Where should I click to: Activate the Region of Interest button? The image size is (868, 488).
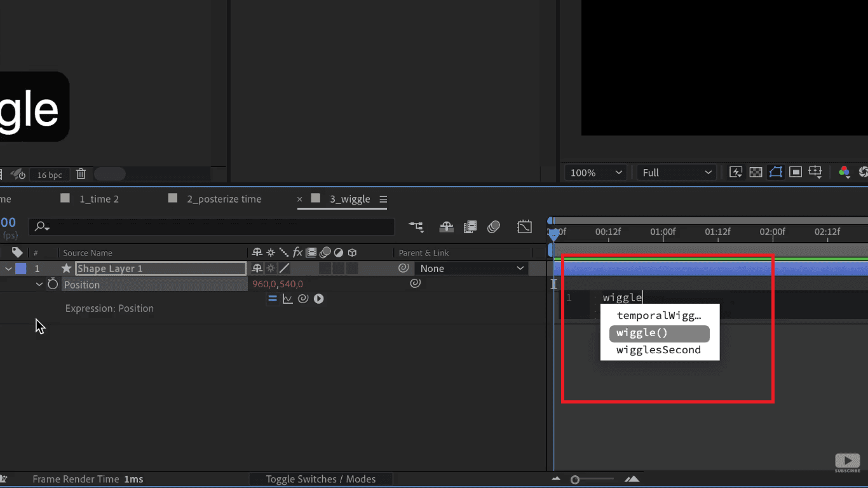tap(796, 172)
